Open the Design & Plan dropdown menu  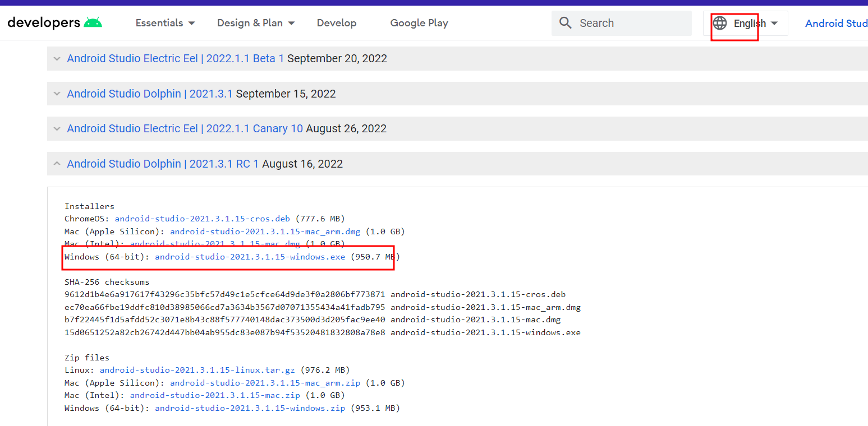coord(256,23)
